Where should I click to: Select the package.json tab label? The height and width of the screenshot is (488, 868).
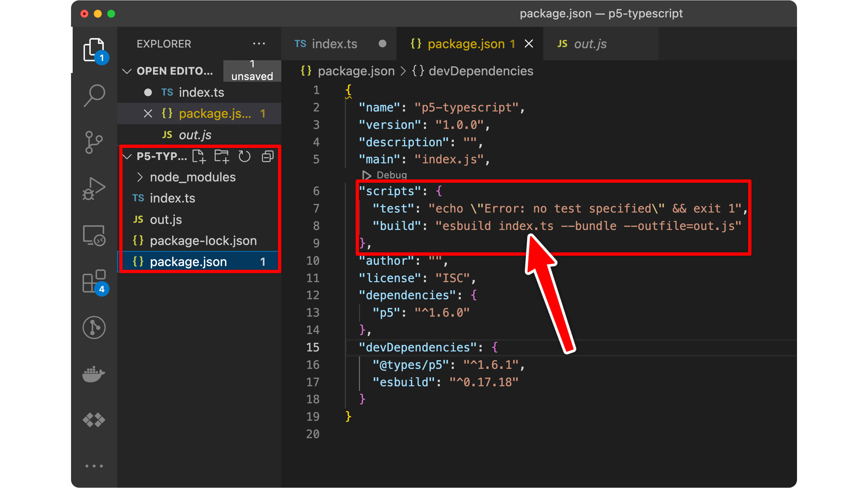pos(466,44)
